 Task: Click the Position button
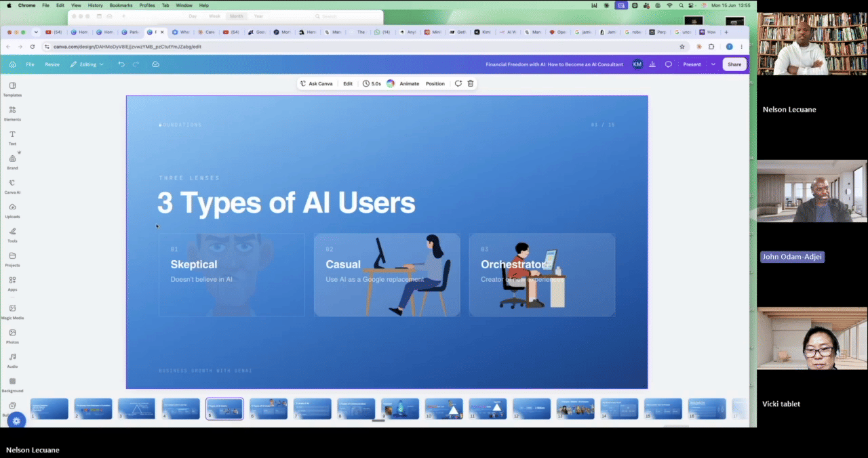pyautogui.click(x=435, y=83)
